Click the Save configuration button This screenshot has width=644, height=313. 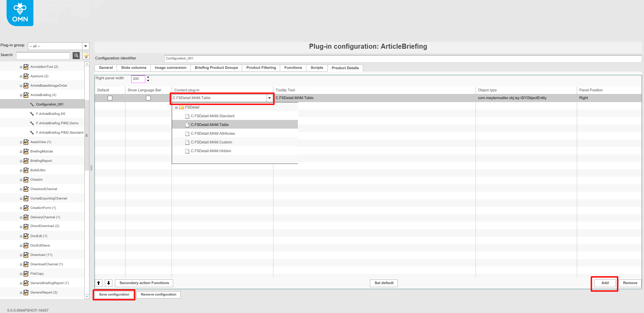pyautogui.click(x=114, y=295)
